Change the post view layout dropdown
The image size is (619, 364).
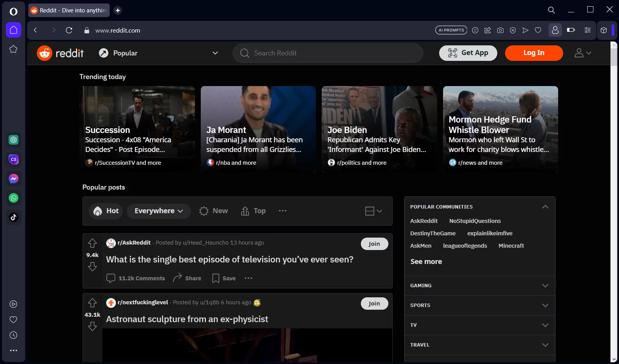tap(374, 211)
